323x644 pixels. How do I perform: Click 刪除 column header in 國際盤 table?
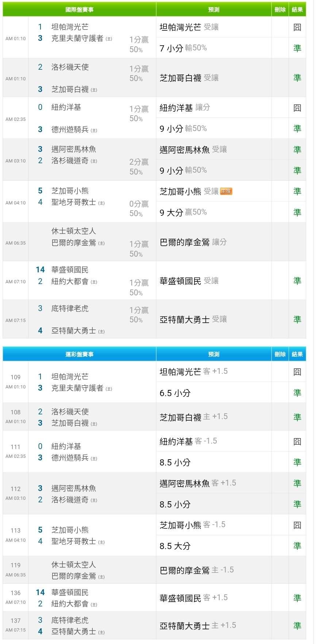280,9
